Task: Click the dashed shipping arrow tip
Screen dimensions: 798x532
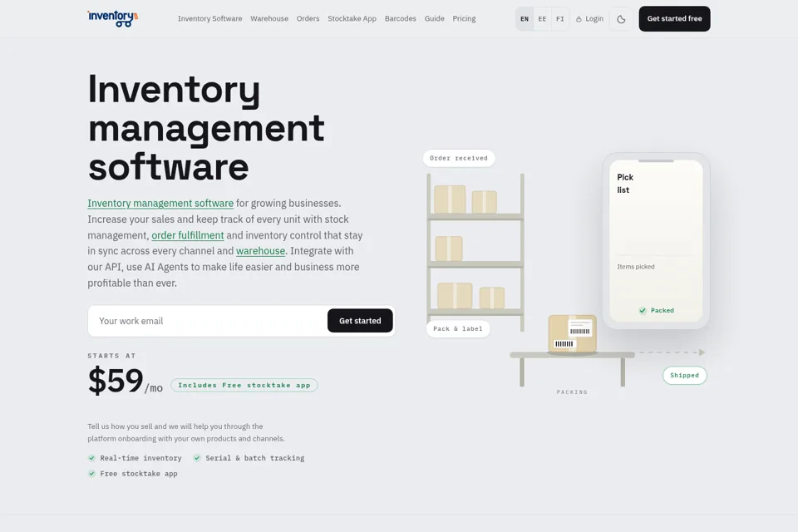Action: pyautogui.click(x=702, y=352)
